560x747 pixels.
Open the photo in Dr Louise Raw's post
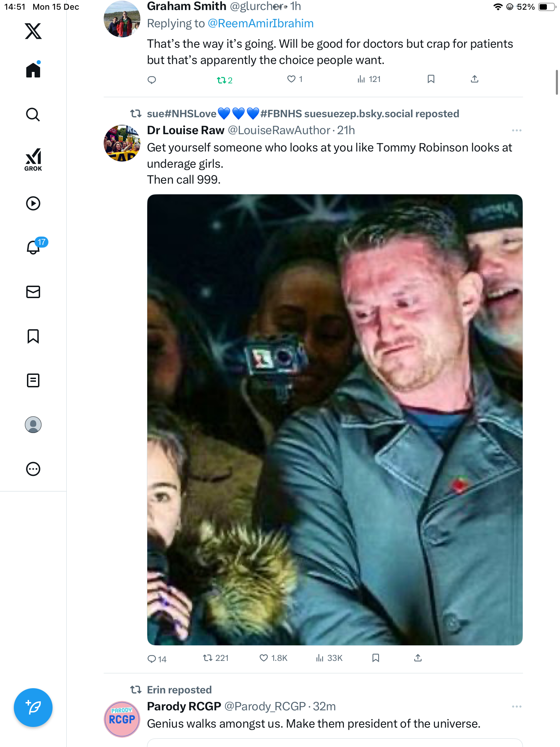pos(335,419)
